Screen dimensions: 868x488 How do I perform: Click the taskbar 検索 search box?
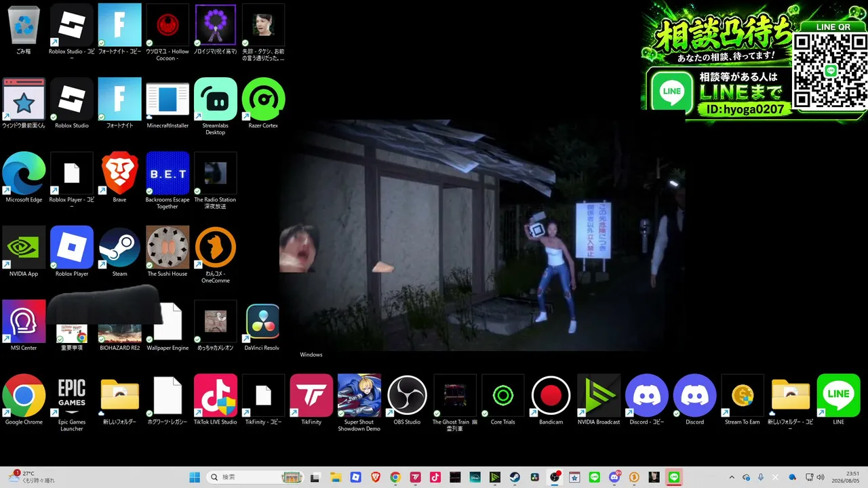(x=255, y=477)
